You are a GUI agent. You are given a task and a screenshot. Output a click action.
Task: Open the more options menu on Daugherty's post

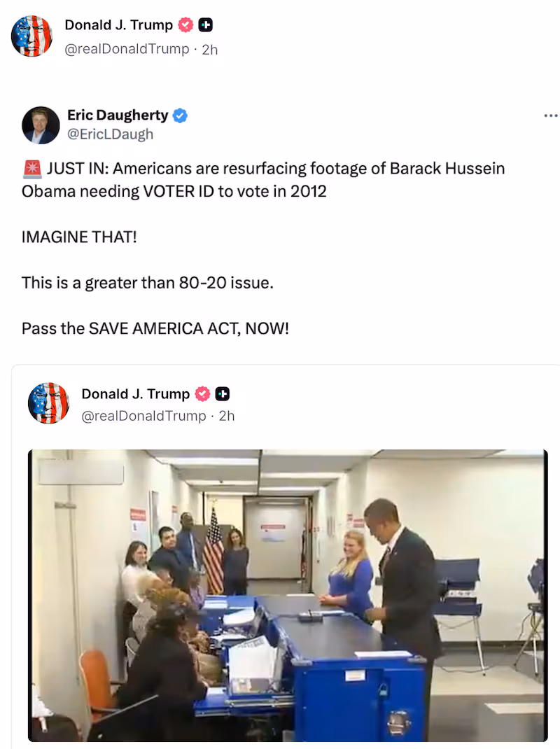pos(551,114)
